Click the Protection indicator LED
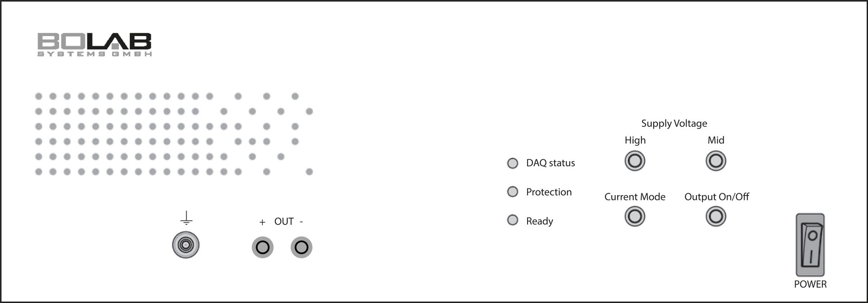 coord(513,192)
